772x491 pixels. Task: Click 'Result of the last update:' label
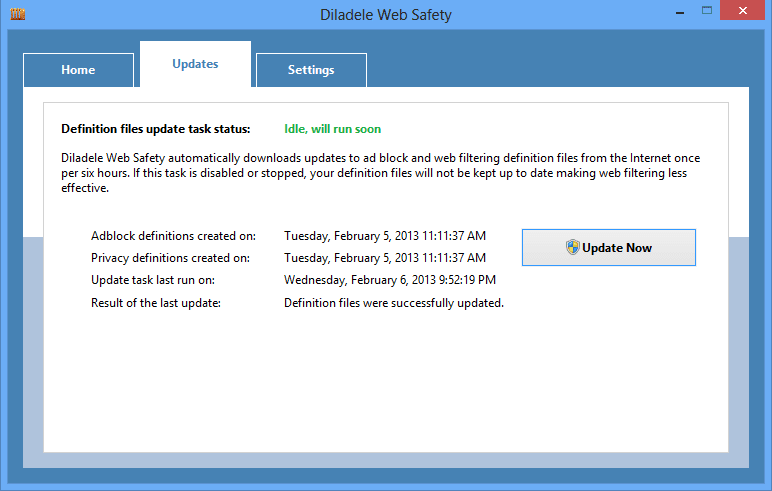point(156,303)
